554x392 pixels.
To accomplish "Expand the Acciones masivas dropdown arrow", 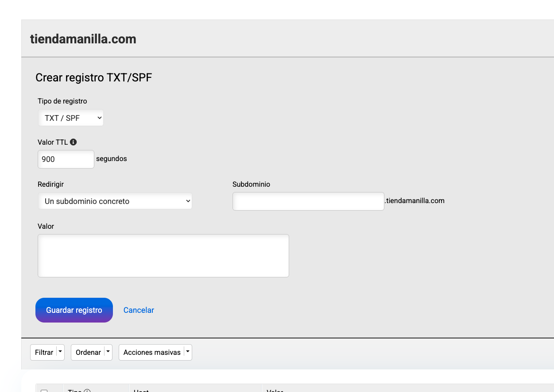I will click(188, 352).
